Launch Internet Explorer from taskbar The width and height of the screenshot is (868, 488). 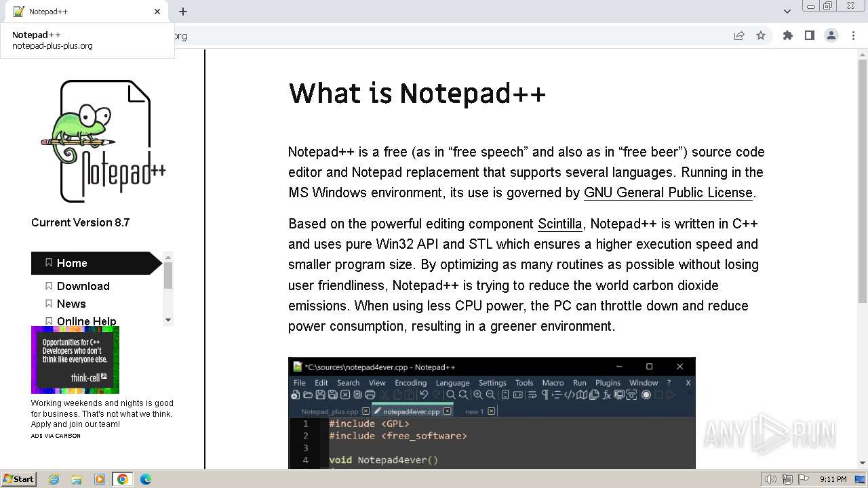pos(54,479)
